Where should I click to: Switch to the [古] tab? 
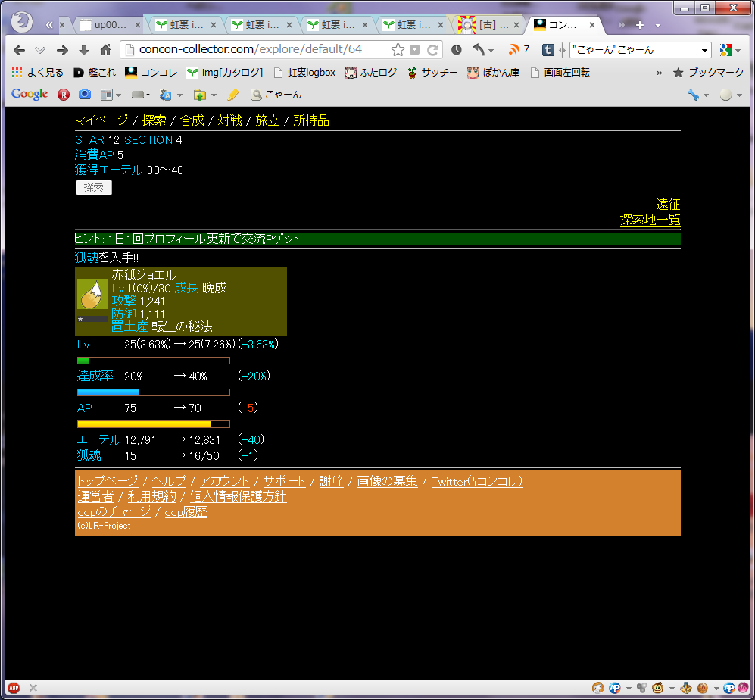485,25
